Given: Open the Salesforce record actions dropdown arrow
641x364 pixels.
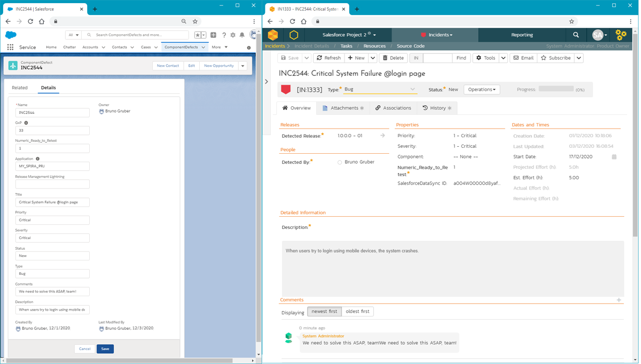Looking at the screenshot, I should tap(243, 66).
